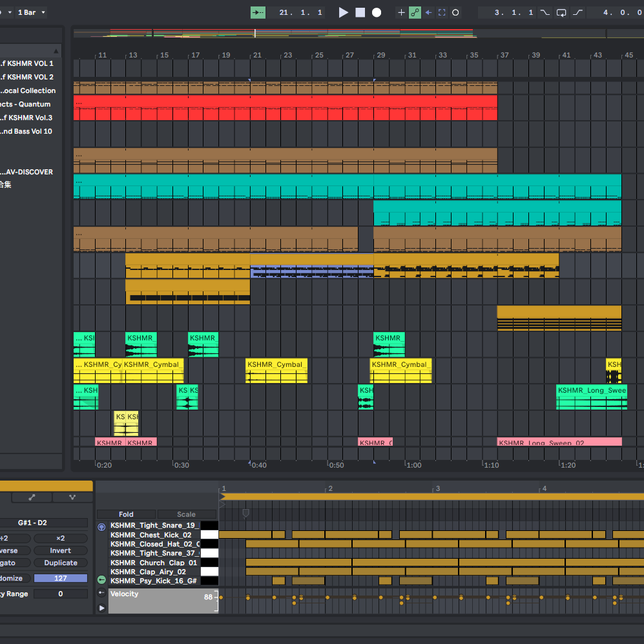Click the Capture MIDI bracket icon

point(442,12)
